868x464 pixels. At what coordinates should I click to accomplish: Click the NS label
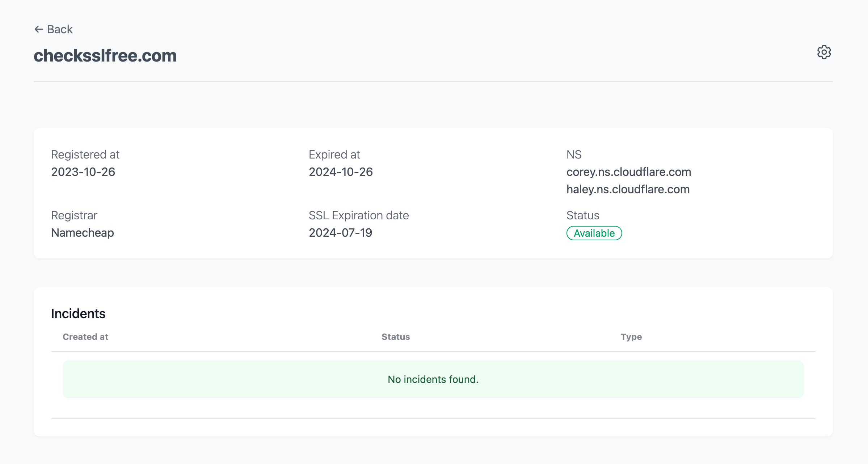point(574,155)
